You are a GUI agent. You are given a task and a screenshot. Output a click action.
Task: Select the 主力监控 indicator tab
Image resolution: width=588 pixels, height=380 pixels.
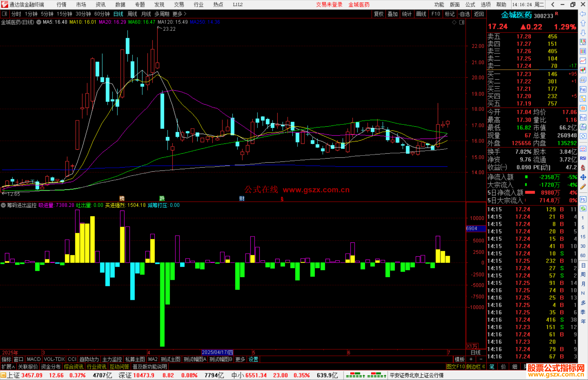coord(112,359)
